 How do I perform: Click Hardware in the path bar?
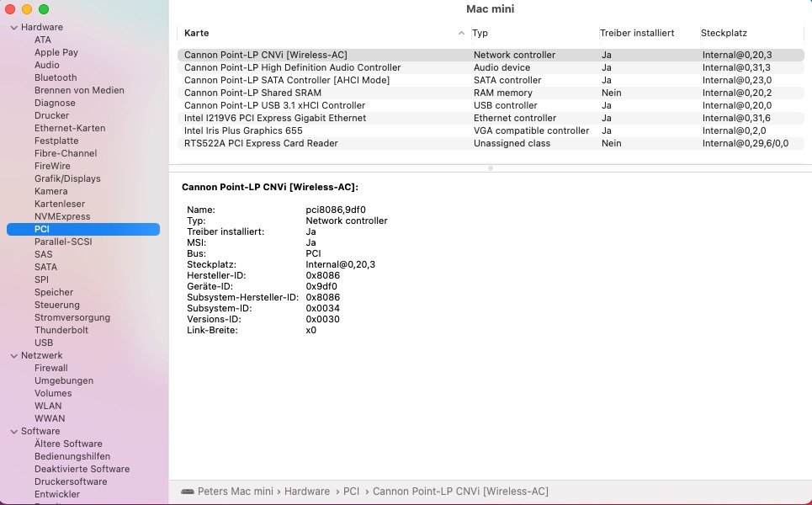[306, 492]
